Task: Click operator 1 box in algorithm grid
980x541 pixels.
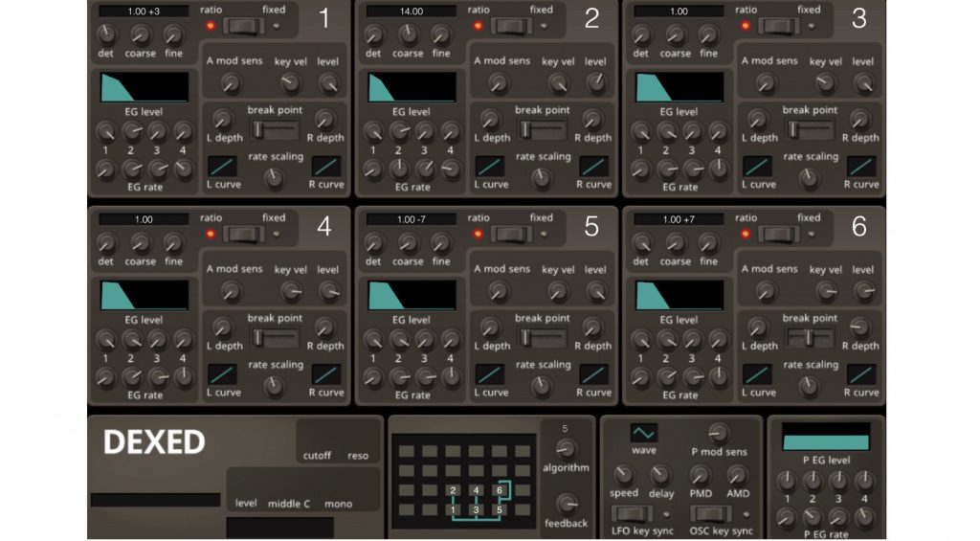Action: [x=453, y=509]
